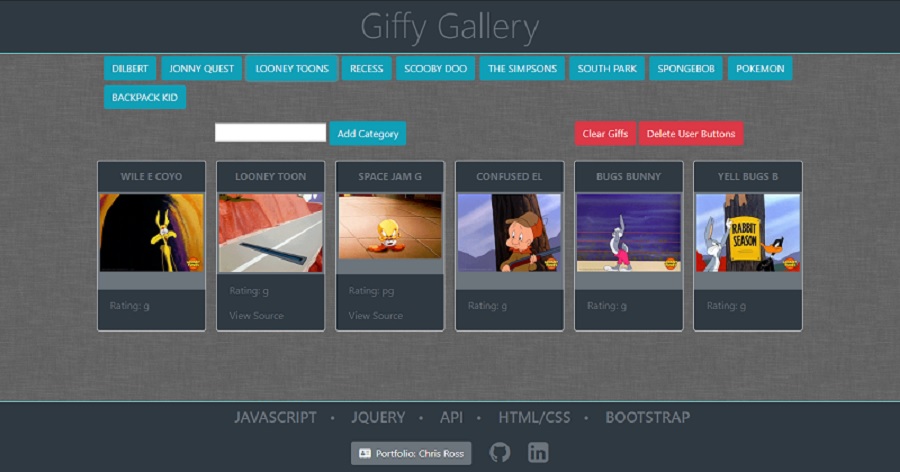This screenshot has width=900, height=472.
Task: Play the Wile E Coyote gif thumbnail
Action: pyautogui.click(x=152, y=233)
